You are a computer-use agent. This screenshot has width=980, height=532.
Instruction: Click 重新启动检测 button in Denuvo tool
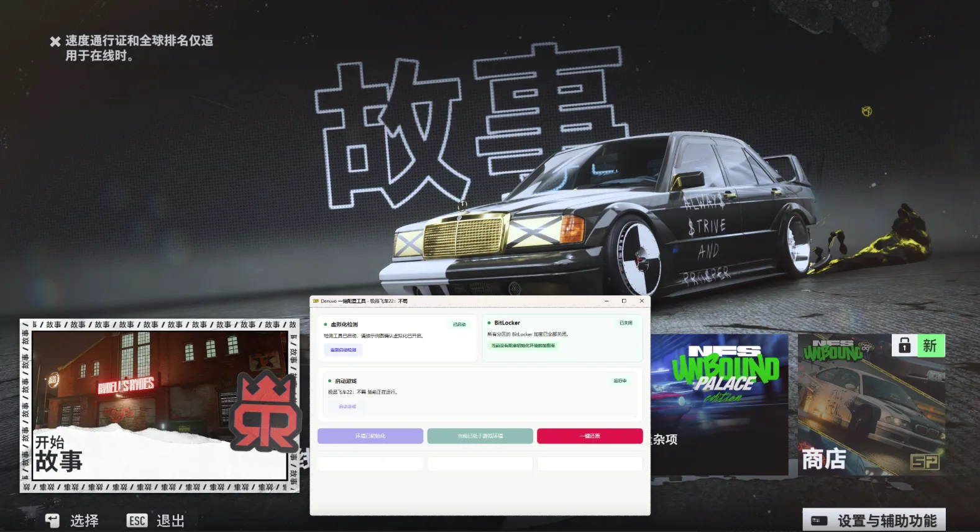343,350
